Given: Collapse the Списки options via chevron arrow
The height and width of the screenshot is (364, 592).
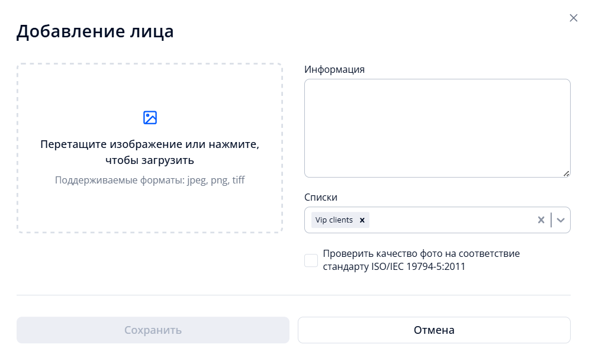Looking at the screenshot, I should (560, 220).
